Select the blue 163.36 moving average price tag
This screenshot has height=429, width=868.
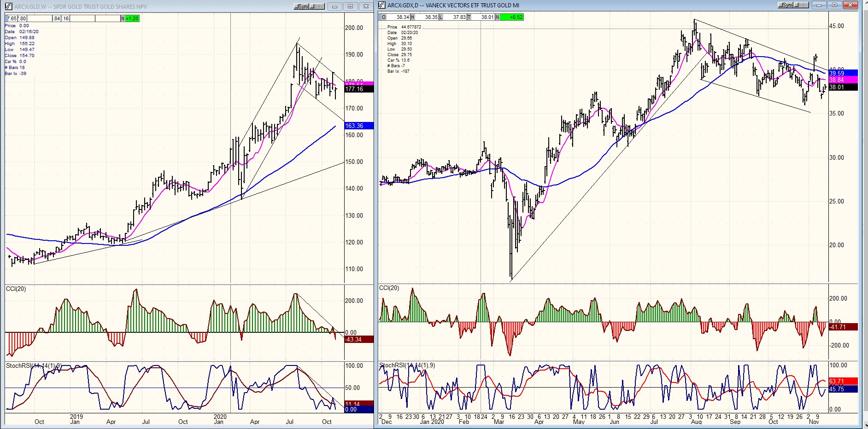(x=358, y=126)
